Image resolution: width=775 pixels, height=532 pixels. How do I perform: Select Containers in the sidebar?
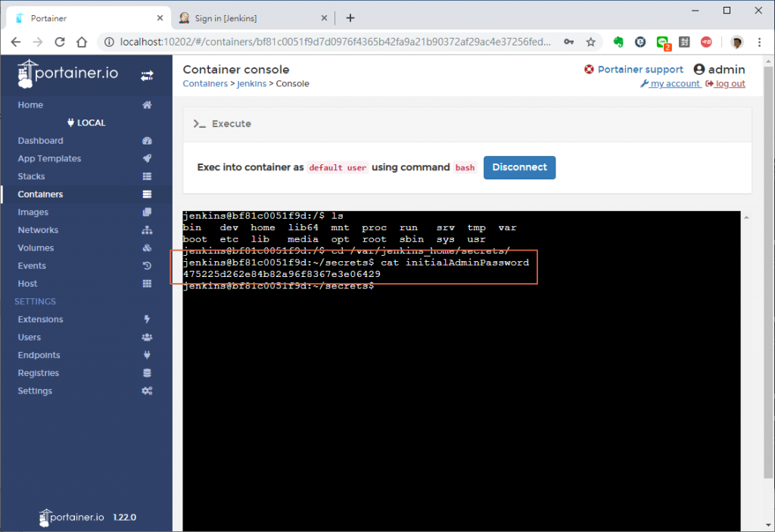[x=87, y=194]
